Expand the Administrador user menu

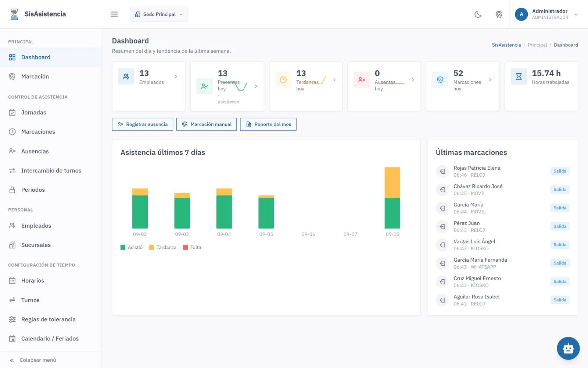pyautogui.click(x=546, y=14)
